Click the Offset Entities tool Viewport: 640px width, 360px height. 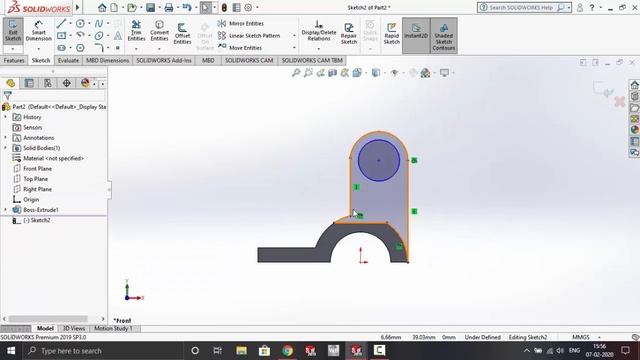point(182,33)
